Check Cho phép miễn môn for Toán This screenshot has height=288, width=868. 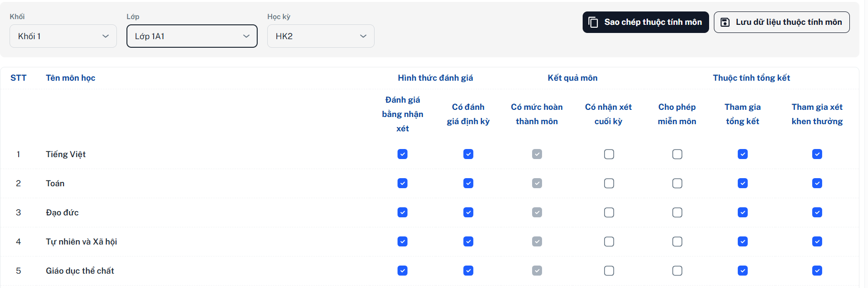coord(677,183)
